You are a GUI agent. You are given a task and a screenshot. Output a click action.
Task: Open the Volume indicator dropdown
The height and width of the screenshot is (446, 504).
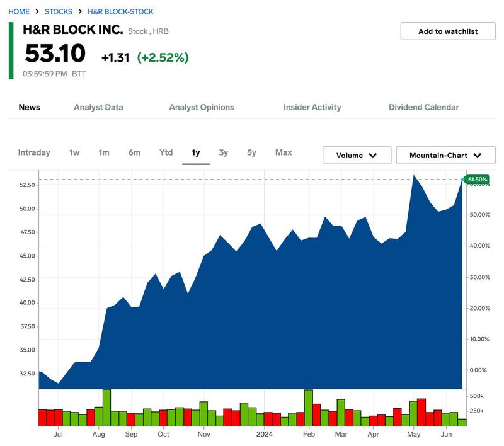click(357, 155)
